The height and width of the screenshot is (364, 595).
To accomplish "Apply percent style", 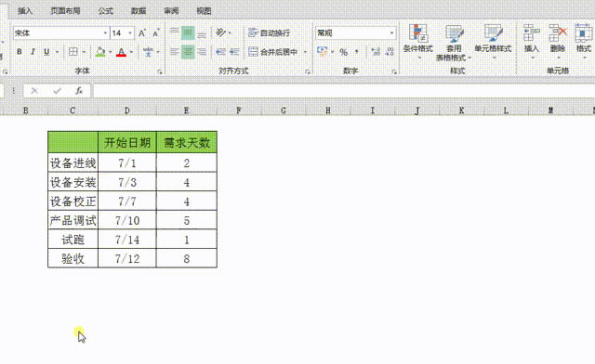I will coord(343,52).
